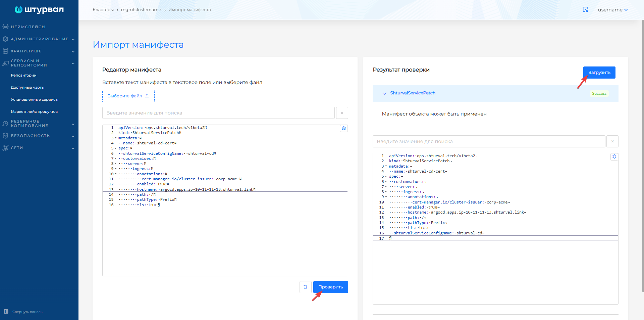The height and width of the screenshot is (320, 644).
Task: Click the Сервисы и репозитории icon
Action: click(5, 63)
